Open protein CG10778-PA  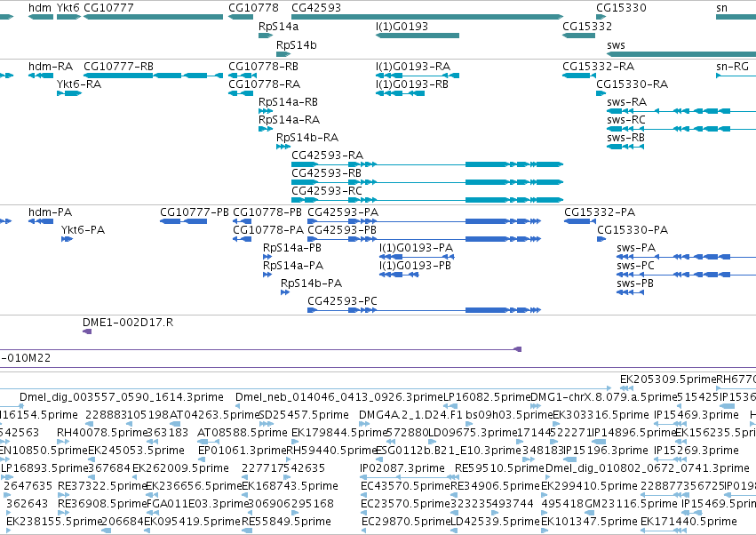coord(268,229)
